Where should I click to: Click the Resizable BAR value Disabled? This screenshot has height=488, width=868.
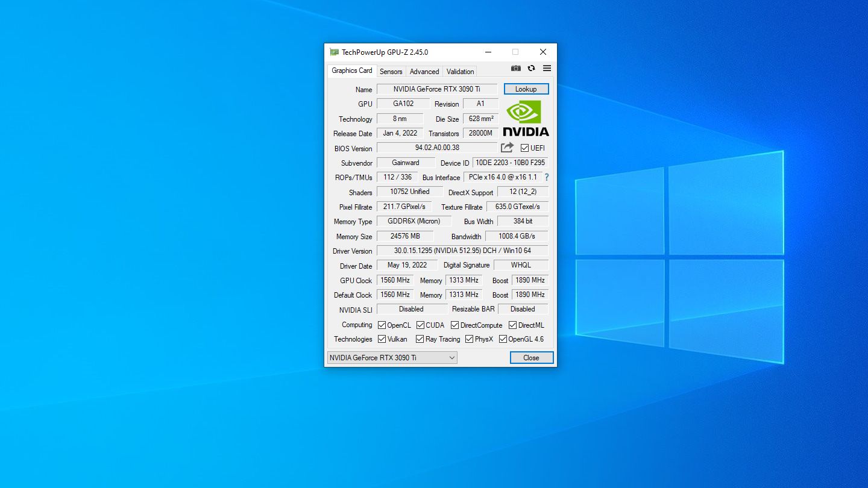[x=523, y=309]
